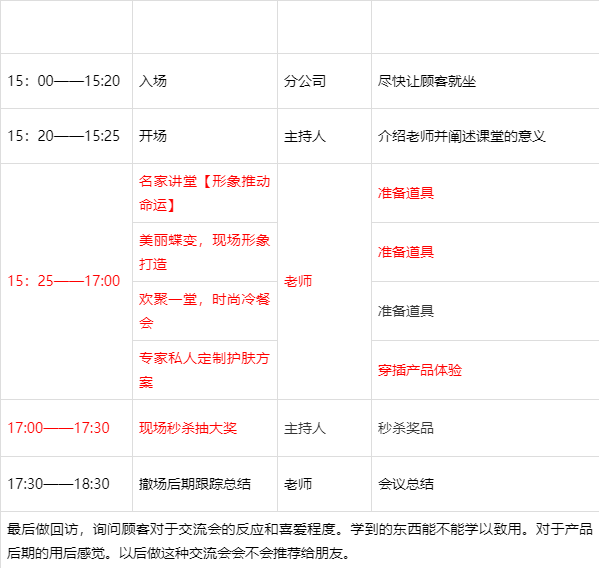Click 专家私人定制护肤方案 cell
599x568 pixels.
(205, 370)
